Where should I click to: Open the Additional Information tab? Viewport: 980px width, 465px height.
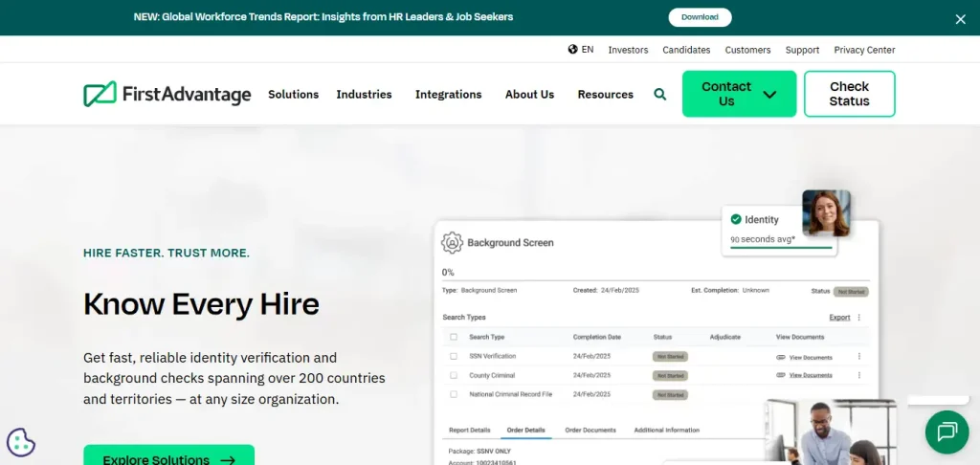point(666,430)
